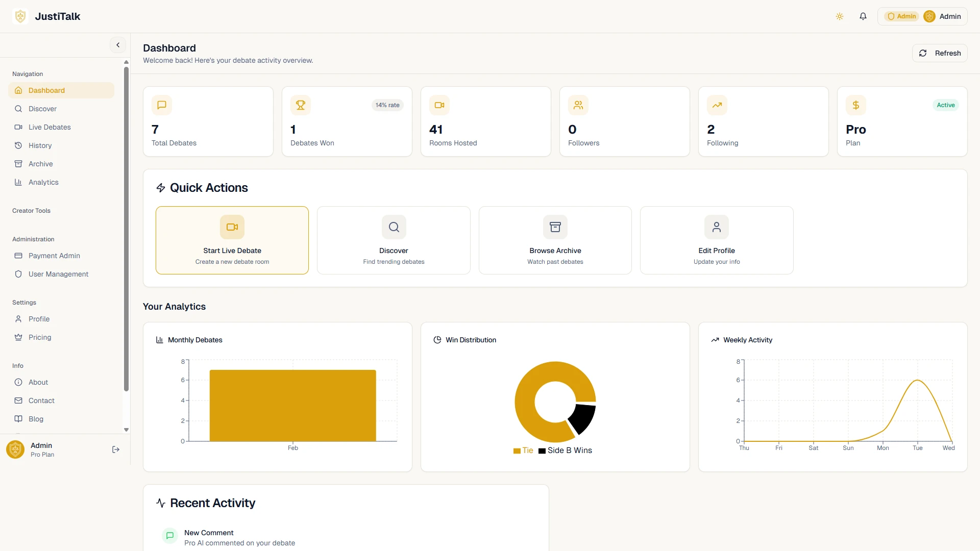Open Profile settings
This screenshot has height=551, width=980.
click(x=61, y=319)
